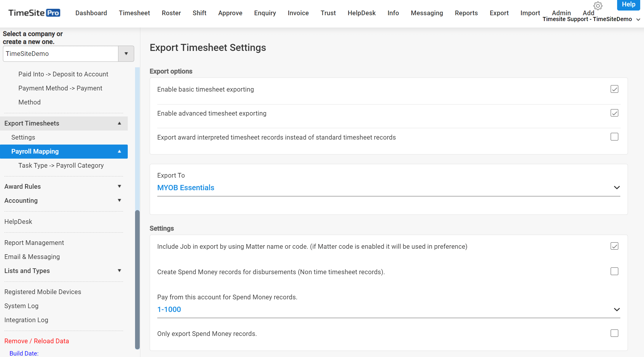Open the Timesite Support user account chevron

(x=638, y=20)
